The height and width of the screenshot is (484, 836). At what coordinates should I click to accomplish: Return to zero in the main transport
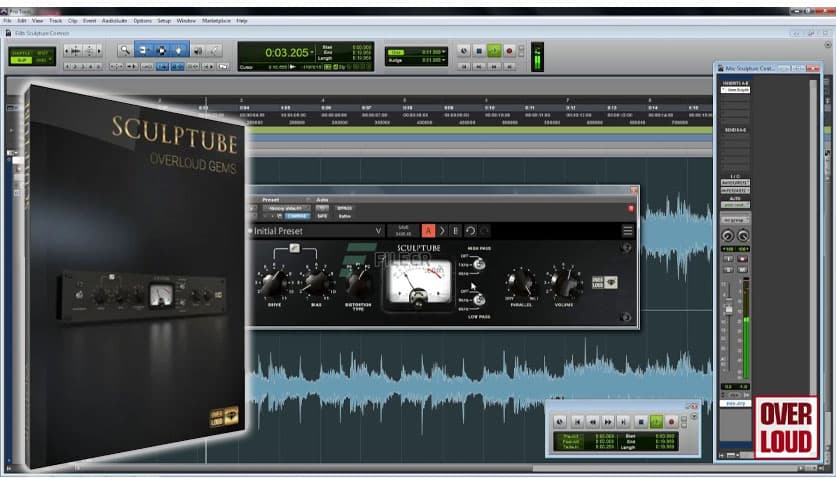[x=464, y=67]
